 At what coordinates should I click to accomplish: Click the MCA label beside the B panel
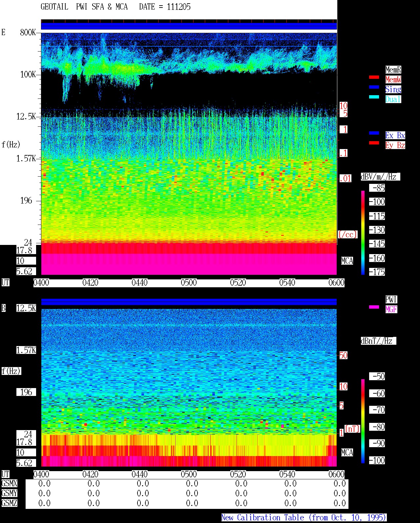coord(347,453)
